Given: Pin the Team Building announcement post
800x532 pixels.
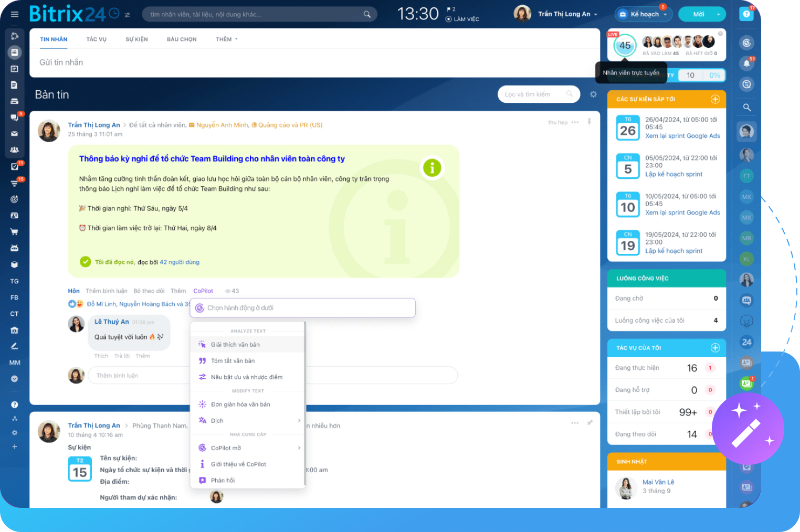Looking at the screenshot, I should [589, 122].
